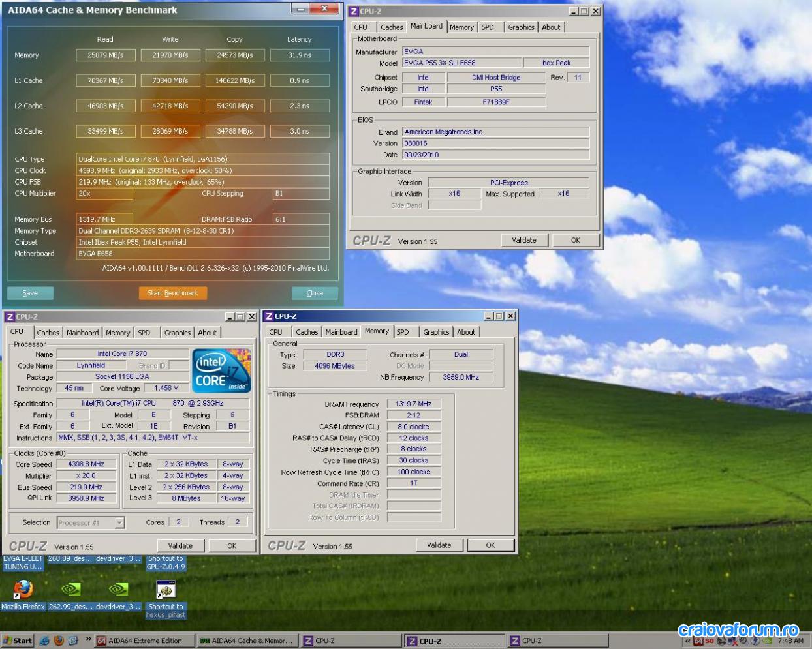This screenshot has width=812, height=649.
Task: Open SPD tab in the Mainboard CPU-Z window
Action: coord(488,27)
